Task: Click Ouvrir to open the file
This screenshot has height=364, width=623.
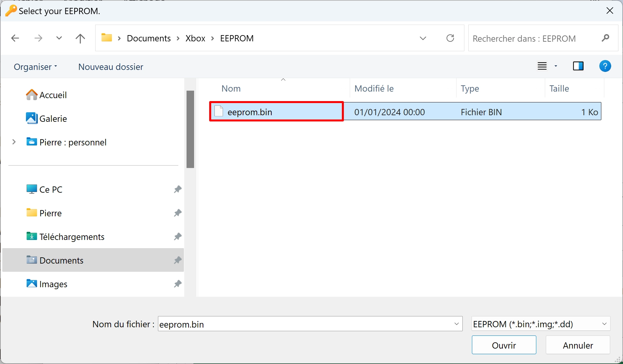Action: tap(504, 345)
